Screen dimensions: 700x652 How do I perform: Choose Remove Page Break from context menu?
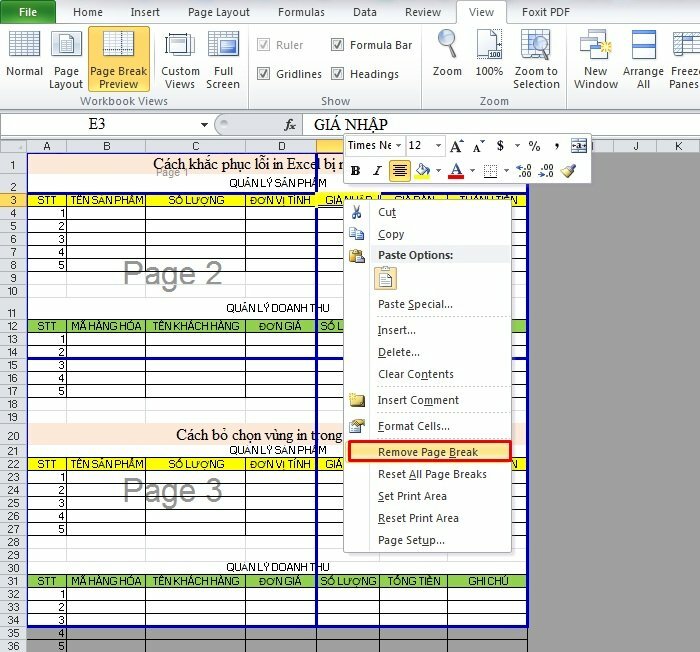[428, 452]
